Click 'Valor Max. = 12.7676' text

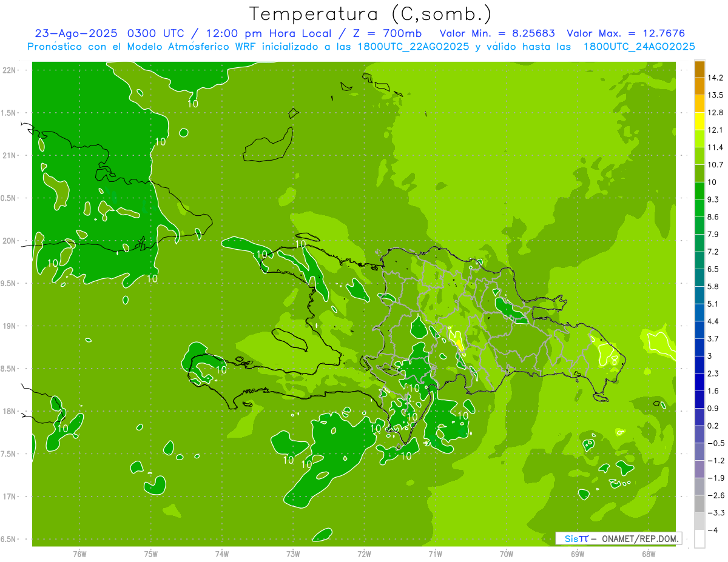pyautogui.click(x=627, y=33)
